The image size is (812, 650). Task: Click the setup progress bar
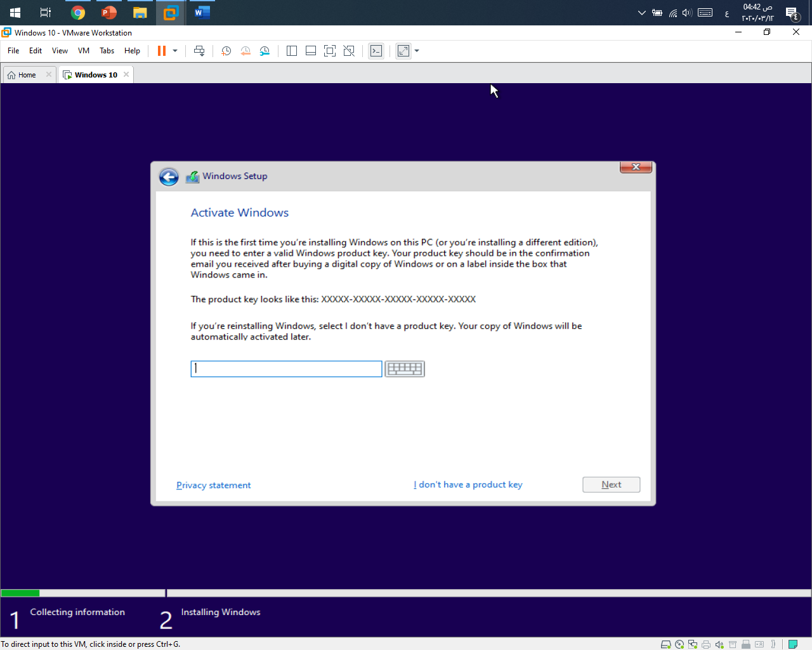point(406,593)
